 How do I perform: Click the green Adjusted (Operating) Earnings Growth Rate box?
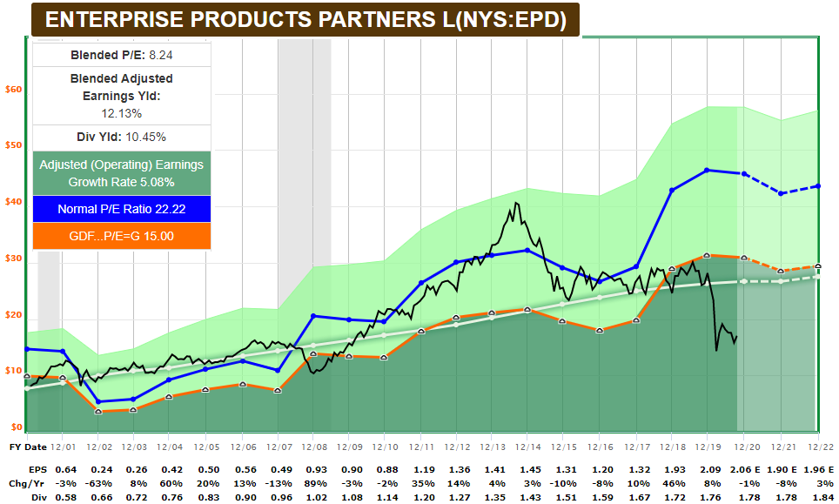click(122, 173)
